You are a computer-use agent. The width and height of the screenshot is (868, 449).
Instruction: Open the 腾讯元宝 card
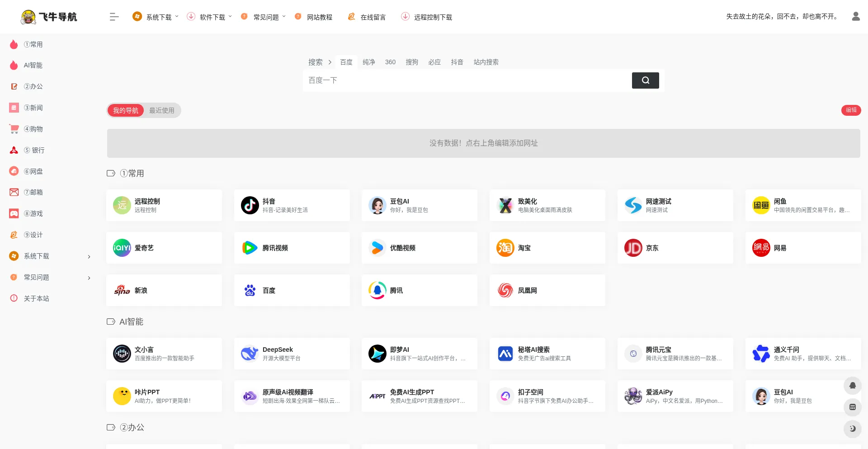675,354
